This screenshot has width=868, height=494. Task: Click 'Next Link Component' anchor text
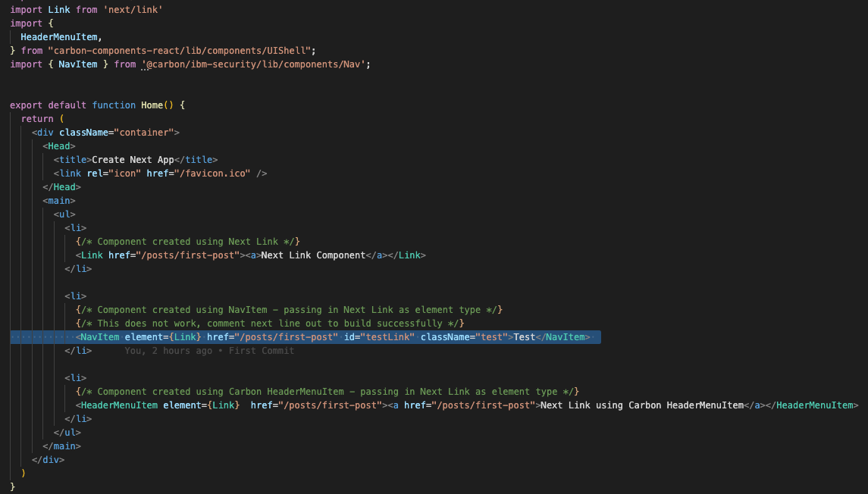(x=313, y=255)
